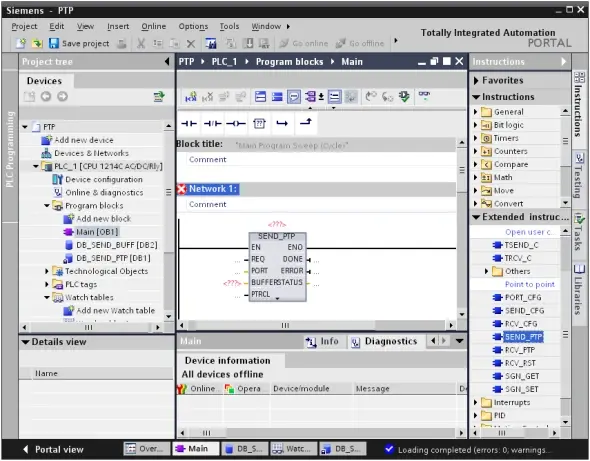Insert an output coil instruction

pos(236,123)
